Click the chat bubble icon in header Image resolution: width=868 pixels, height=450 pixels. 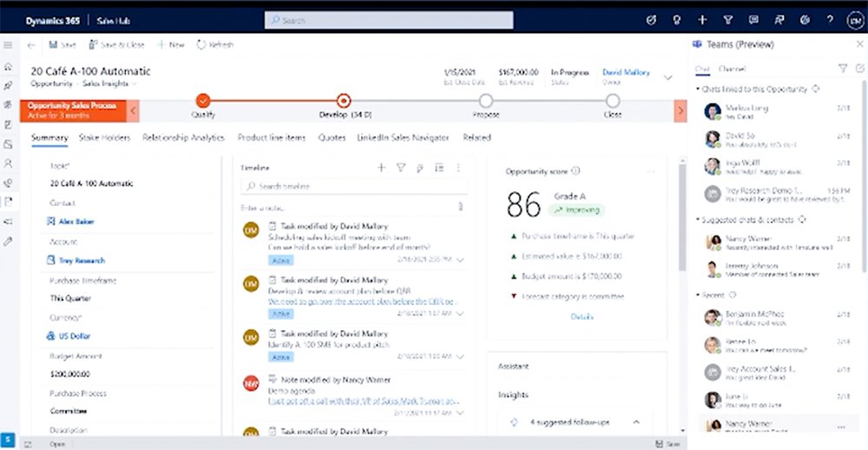(x=753, y=20)
